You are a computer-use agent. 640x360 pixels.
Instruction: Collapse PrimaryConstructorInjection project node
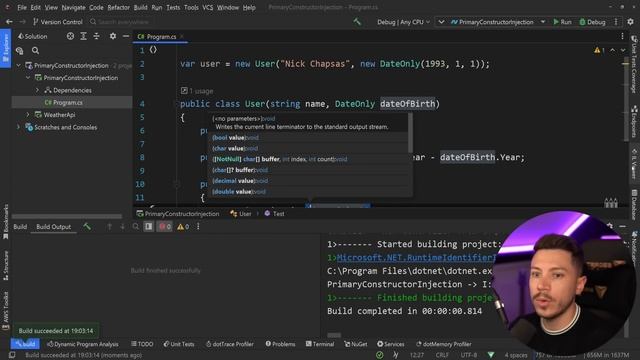pyautogui.click(x=28, y=78)
